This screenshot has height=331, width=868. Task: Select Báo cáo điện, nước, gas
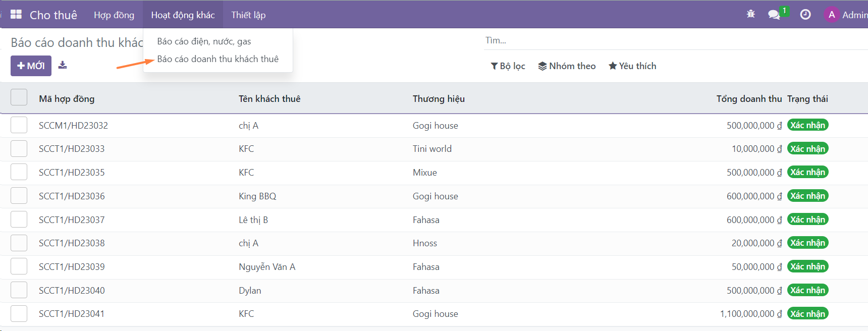[x=204, y=41]
